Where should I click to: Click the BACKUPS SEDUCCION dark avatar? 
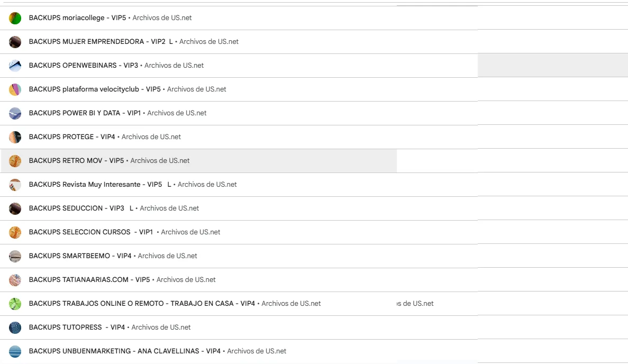point(15,208)
